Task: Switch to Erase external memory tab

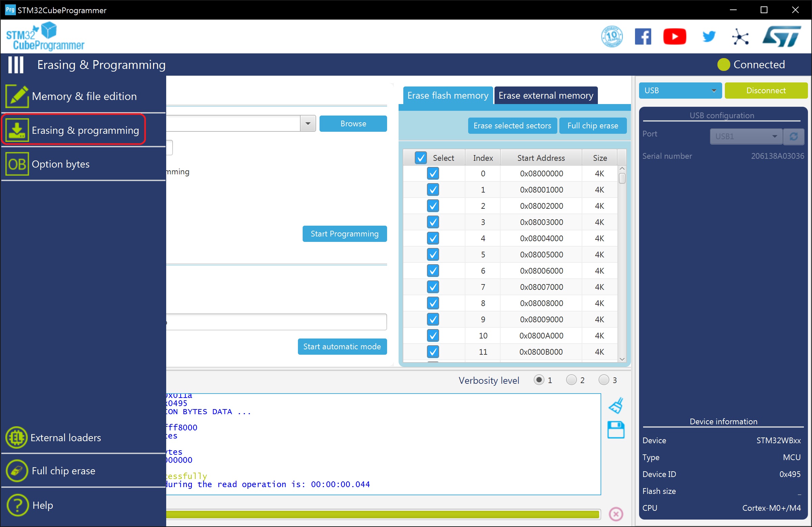Action: (545, 95)
